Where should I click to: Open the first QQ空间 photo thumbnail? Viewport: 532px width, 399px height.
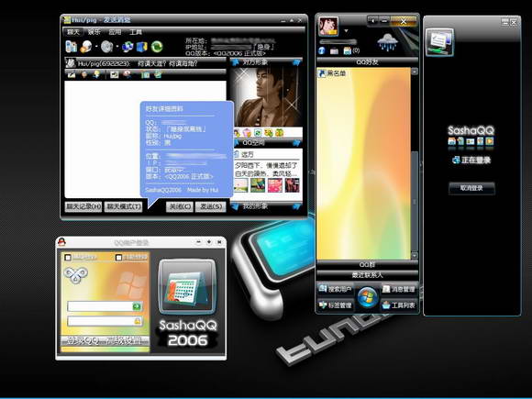tap(241, 185)
